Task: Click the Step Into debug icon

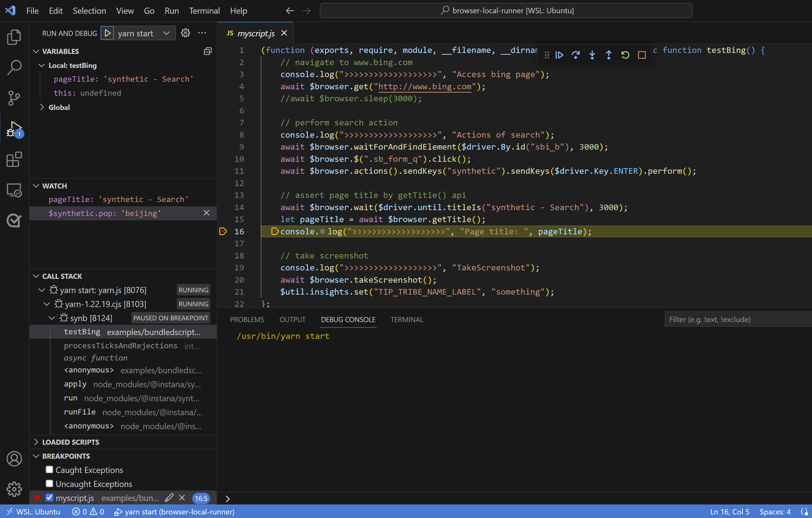Action: click(592, 55)
